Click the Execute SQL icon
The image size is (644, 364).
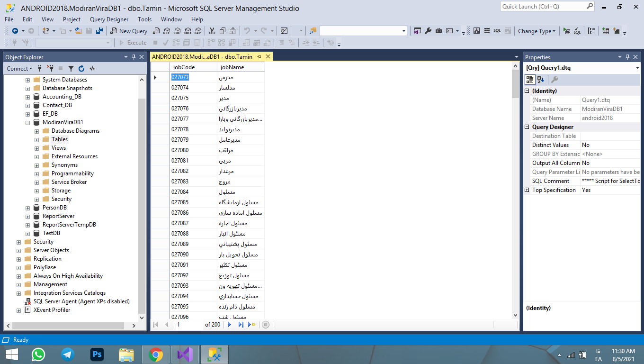pyautogui.click(x=567, y=31)
